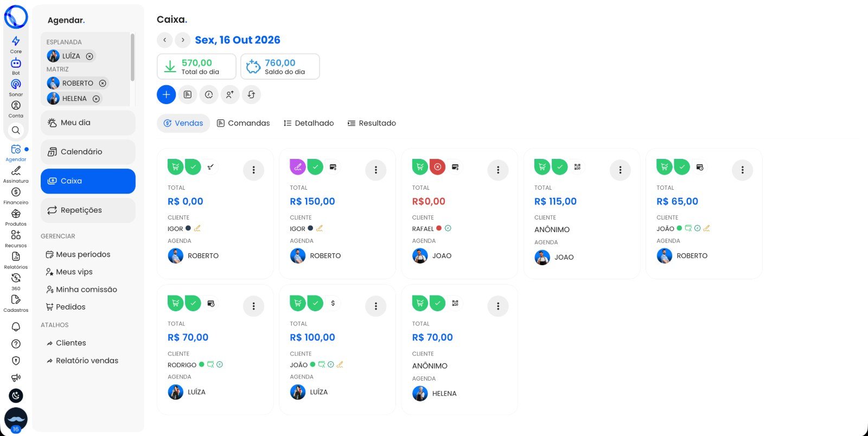Open the Relatório vendas shortcut link
868x436 pixels.
pyautogui.click(x=82, y=361)
